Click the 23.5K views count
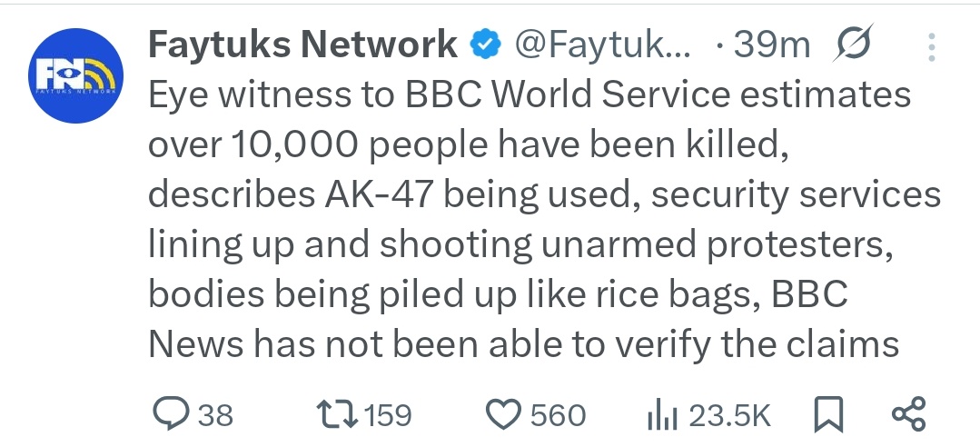The height and width of the screenshot is (447, 980). (729, 416)
